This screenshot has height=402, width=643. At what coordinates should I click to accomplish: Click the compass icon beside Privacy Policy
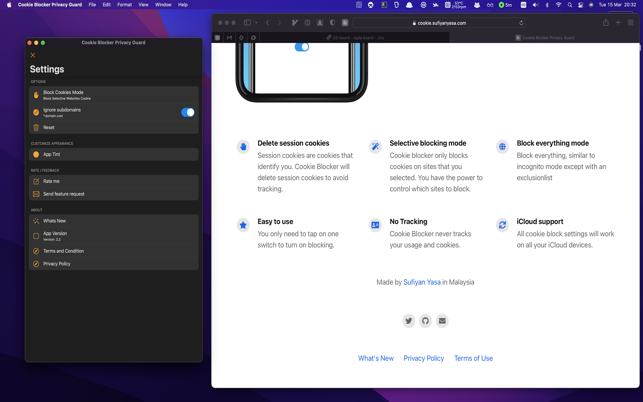click(36, 264)
